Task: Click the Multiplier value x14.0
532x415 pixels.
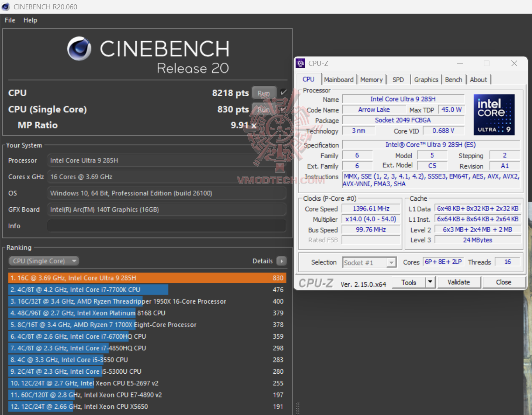Action: pyautogui.click(x=371, y=219)
